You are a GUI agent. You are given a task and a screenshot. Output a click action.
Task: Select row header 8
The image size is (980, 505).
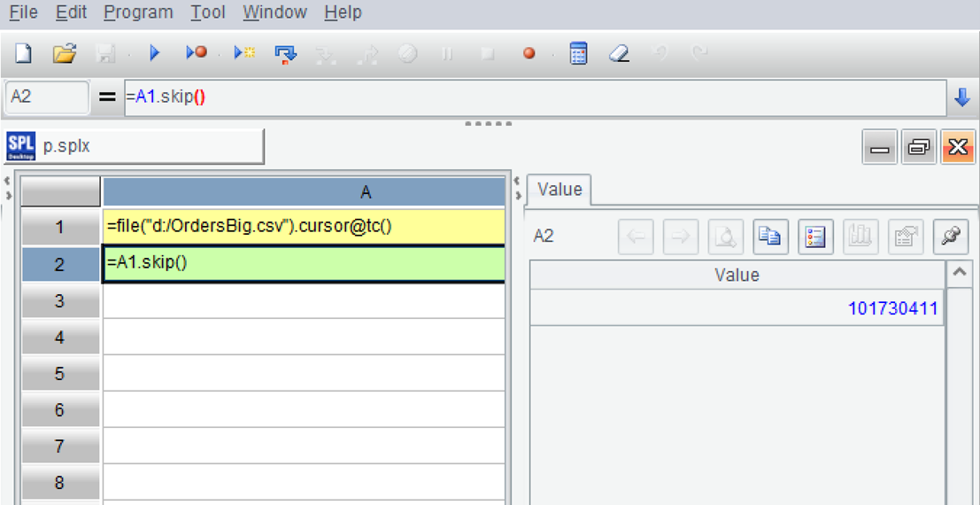coord(60,483)
